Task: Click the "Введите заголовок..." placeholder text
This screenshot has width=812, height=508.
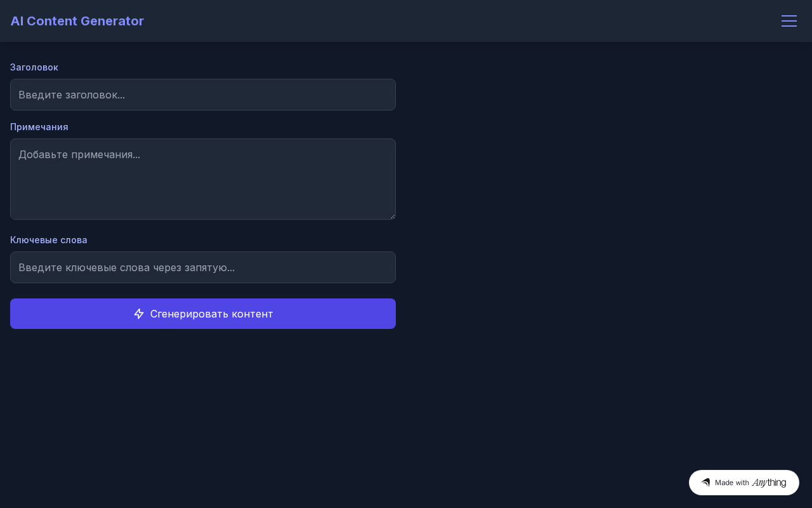Action: point(72,95)
